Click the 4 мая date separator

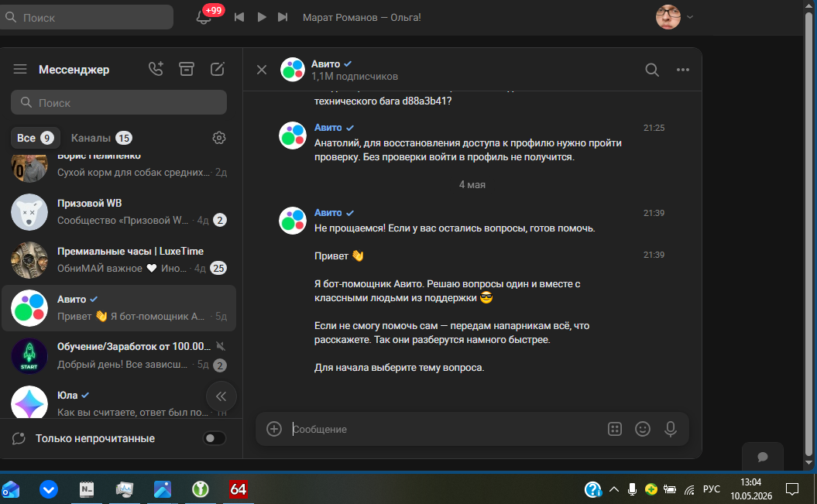tap(472, 185)
